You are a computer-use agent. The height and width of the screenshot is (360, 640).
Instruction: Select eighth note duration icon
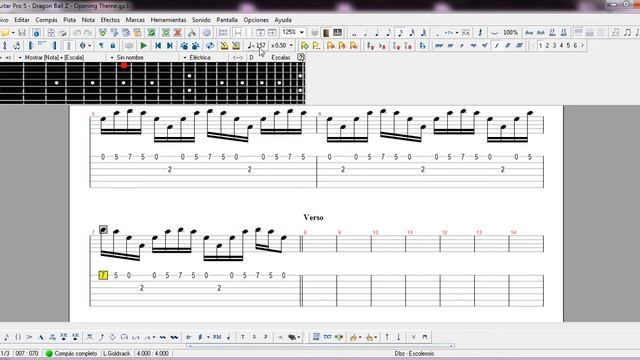(x=389, y=32)
